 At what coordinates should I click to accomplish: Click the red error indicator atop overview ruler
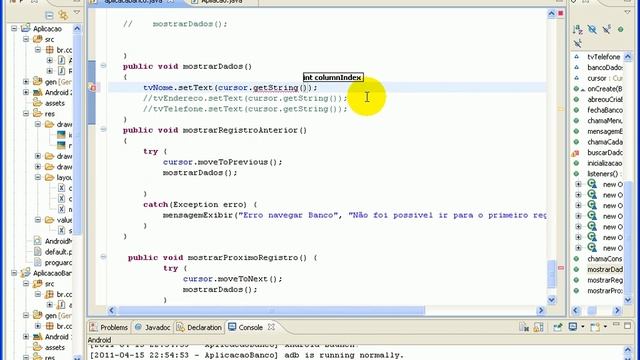[x=561, y=13]
